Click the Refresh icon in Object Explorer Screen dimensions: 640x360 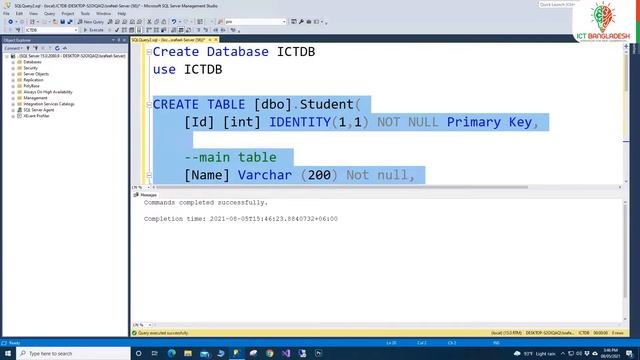point(57,48)
